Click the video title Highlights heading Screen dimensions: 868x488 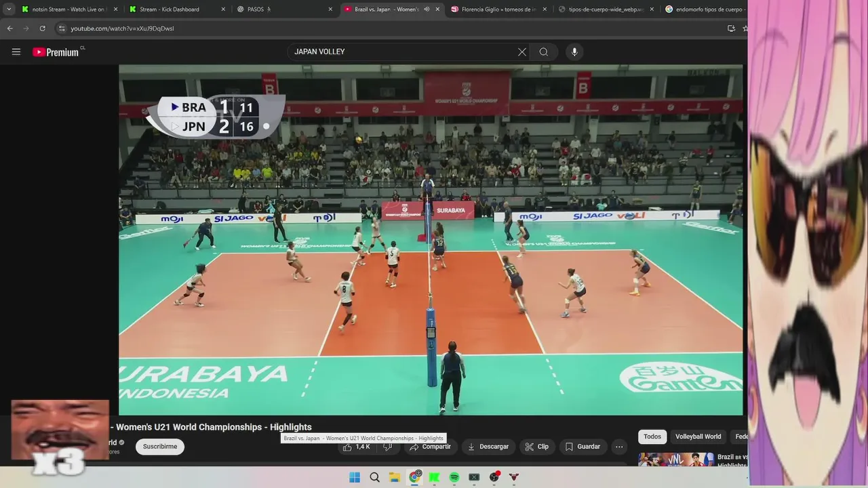point(210,427)
